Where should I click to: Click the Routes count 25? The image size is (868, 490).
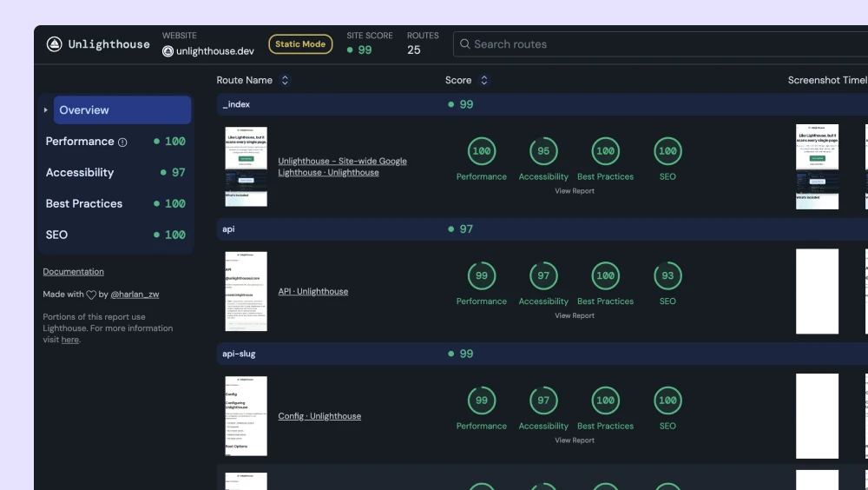pyautogui.click(x=413, y=50)
